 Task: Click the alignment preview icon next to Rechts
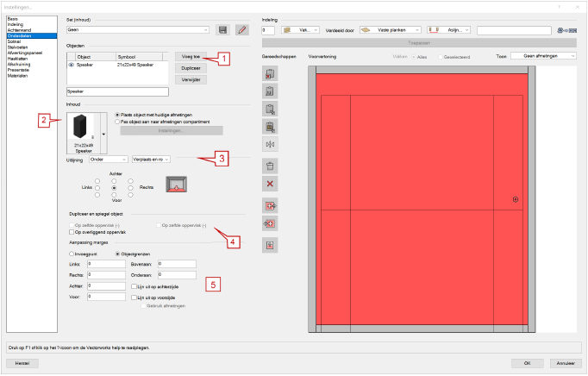[176, 185]
